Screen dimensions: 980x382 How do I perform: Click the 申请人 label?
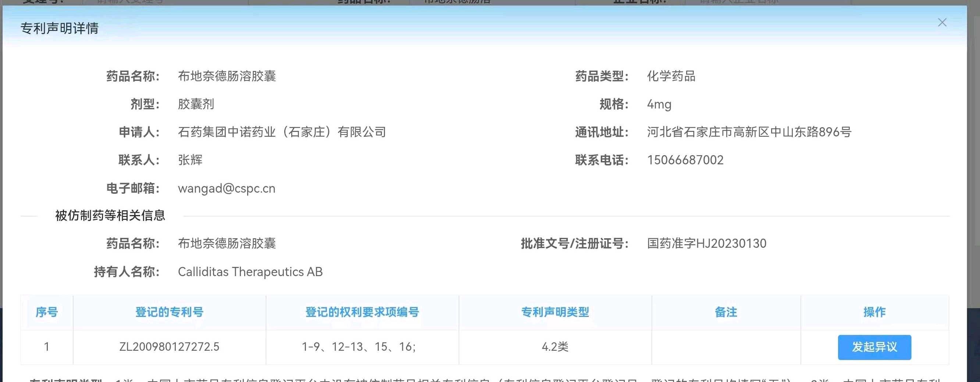click(x=139, y=132)
